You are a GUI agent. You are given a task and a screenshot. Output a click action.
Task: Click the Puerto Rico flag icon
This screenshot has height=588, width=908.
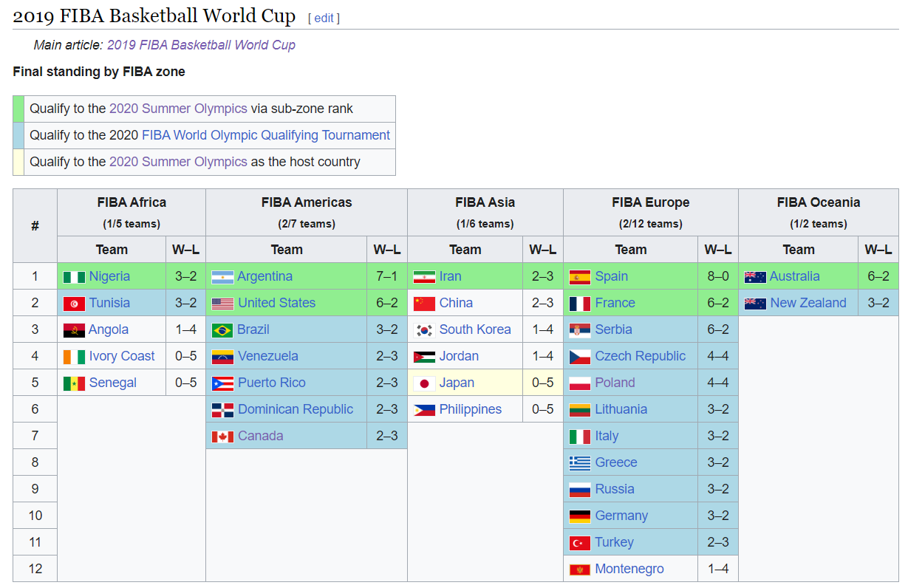click(x=222, y=383)
